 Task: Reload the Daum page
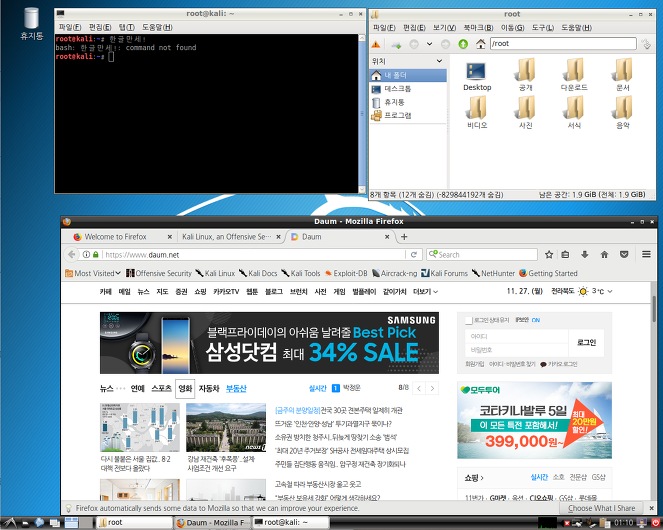[x=414, y=255]
